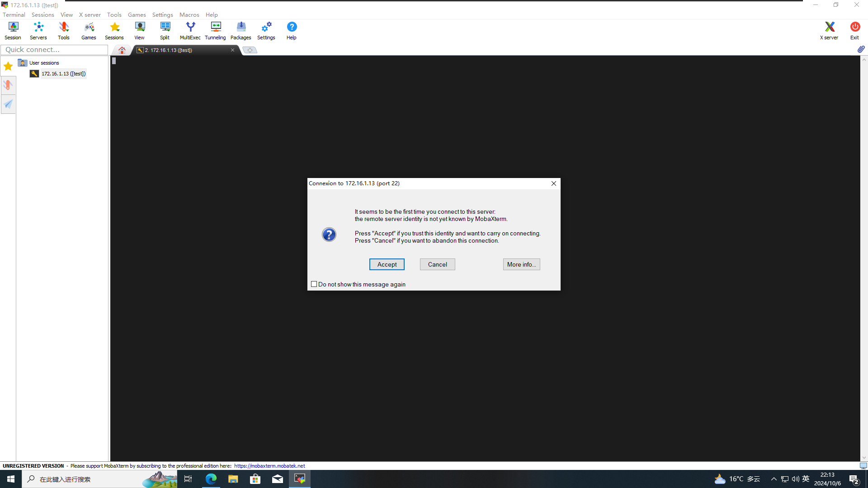
Task: Enable 'Do not show this message again'
Action: pyautogui.click(x=314, y=284)
